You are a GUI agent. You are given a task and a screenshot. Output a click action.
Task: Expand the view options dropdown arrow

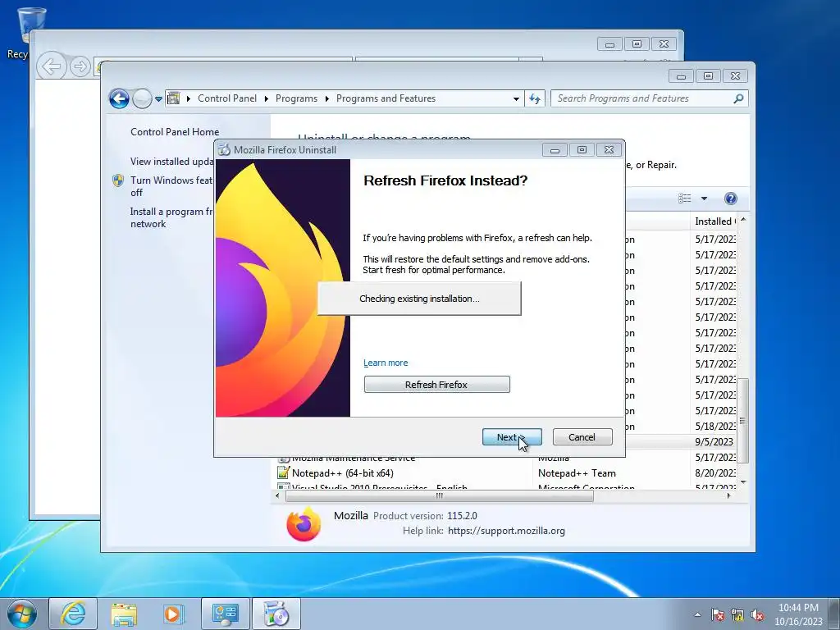(704, 199)
